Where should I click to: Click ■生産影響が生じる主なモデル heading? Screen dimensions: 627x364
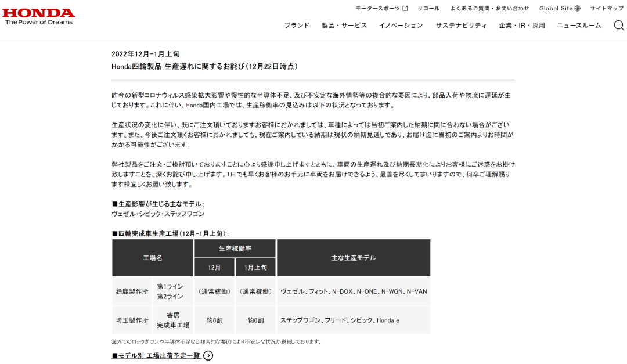[158, 204]
